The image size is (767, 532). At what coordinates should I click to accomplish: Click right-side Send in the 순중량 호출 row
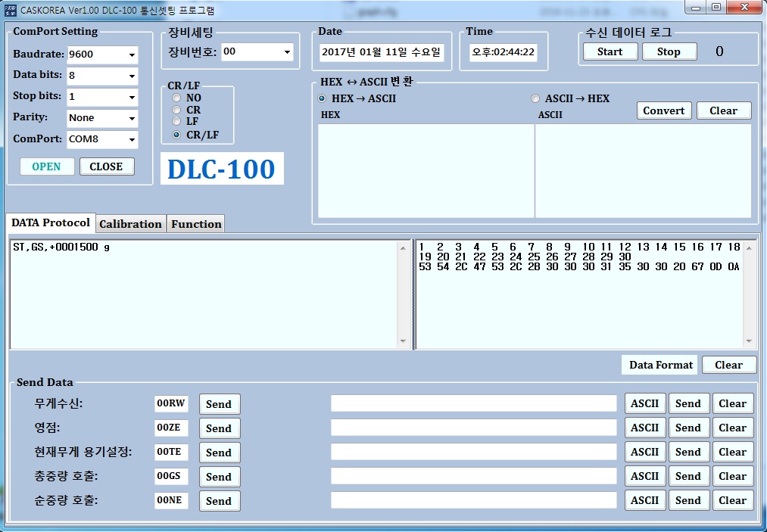coord(689,500)
